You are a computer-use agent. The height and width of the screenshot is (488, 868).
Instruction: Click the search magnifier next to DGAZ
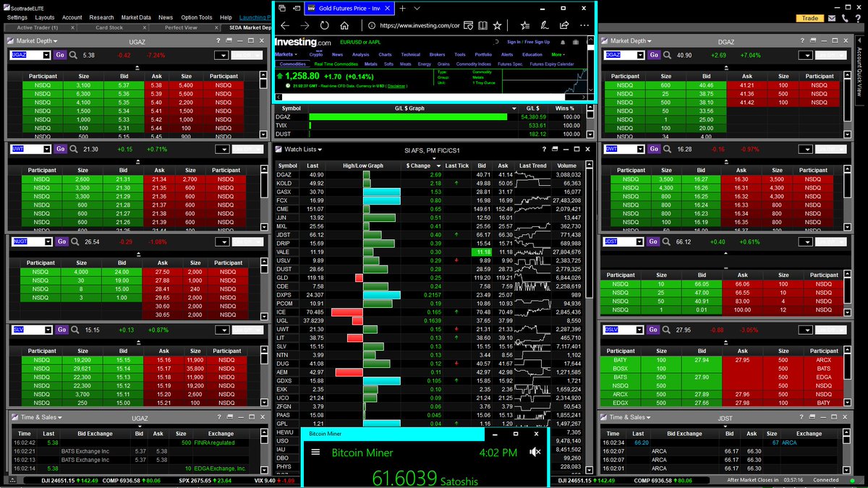[668, 55]
